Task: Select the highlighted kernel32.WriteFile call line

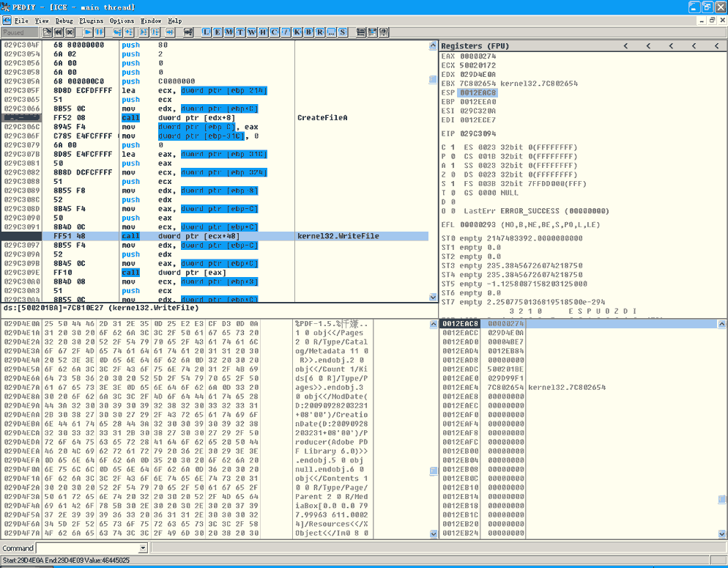Action: point(220,237)
